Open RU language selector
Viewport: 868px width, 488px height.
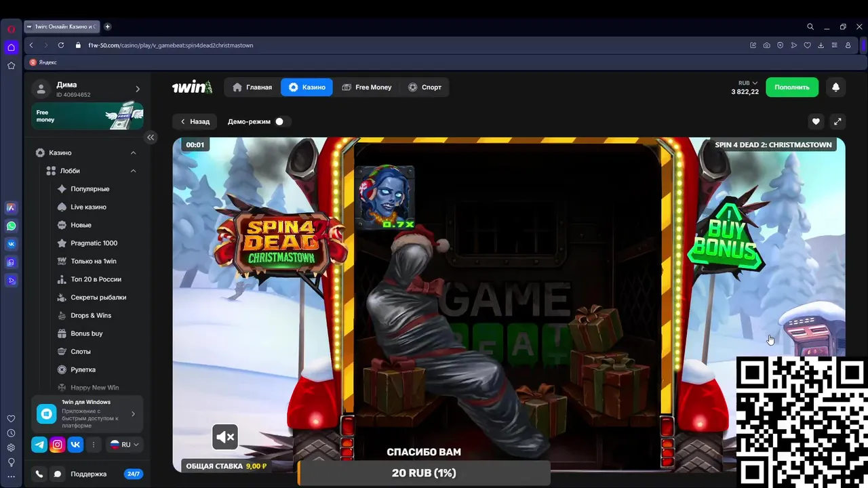(x=125, y=445)
